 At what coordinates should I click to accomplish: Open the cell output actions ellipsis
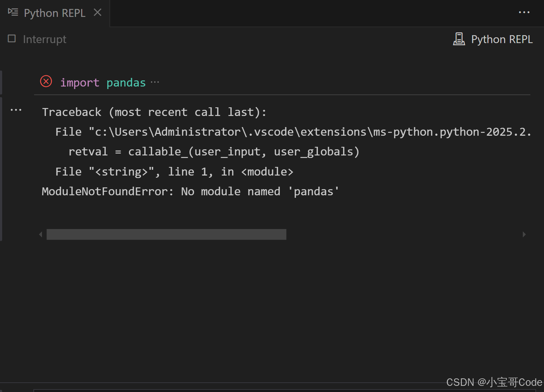click(x=16, y=110)
